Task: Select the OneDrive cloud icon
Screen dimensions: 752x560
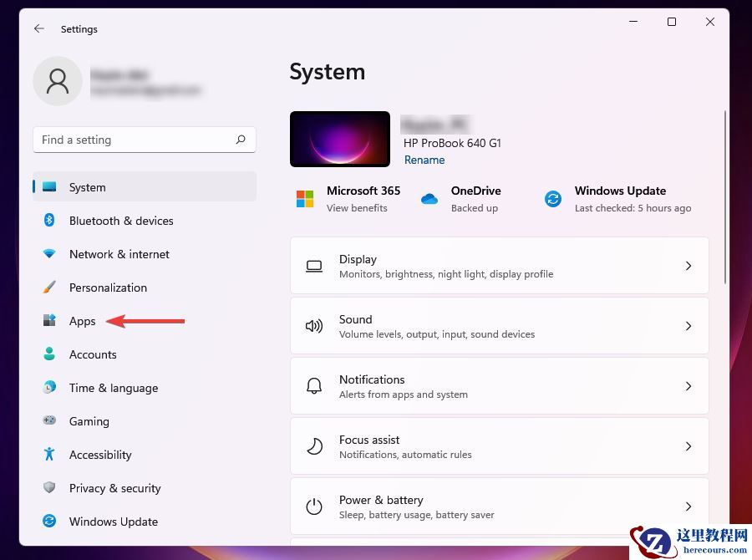Action: (x=429, y=199)
